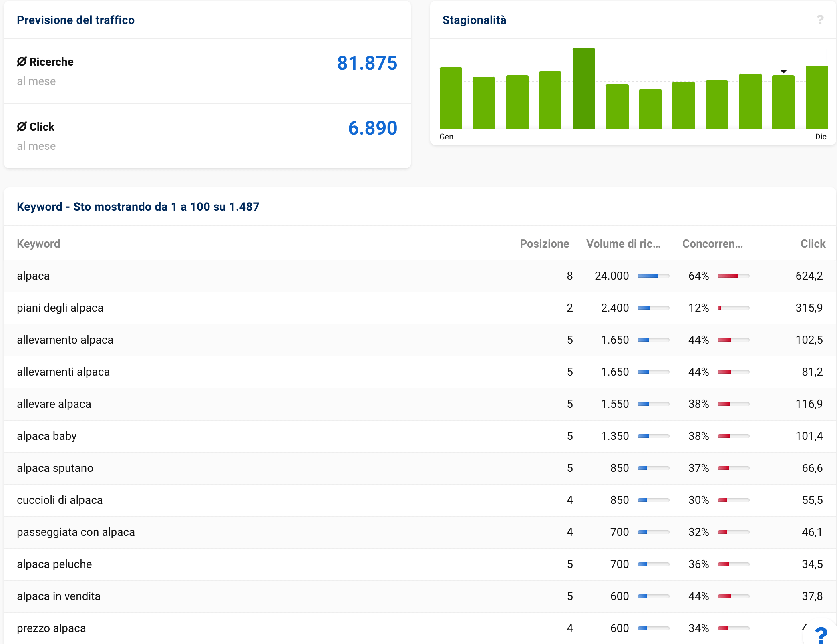Click the red competition bar for piani degli alpaca

pyautogui.click(x=733, y=308)
